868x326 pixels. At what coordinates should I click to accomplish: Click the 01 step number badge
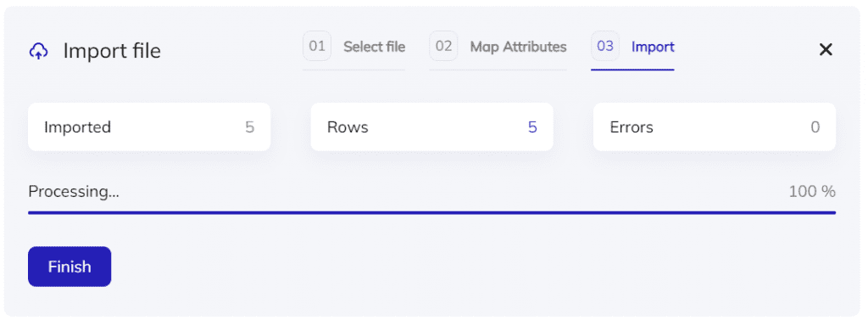point(317,46)
